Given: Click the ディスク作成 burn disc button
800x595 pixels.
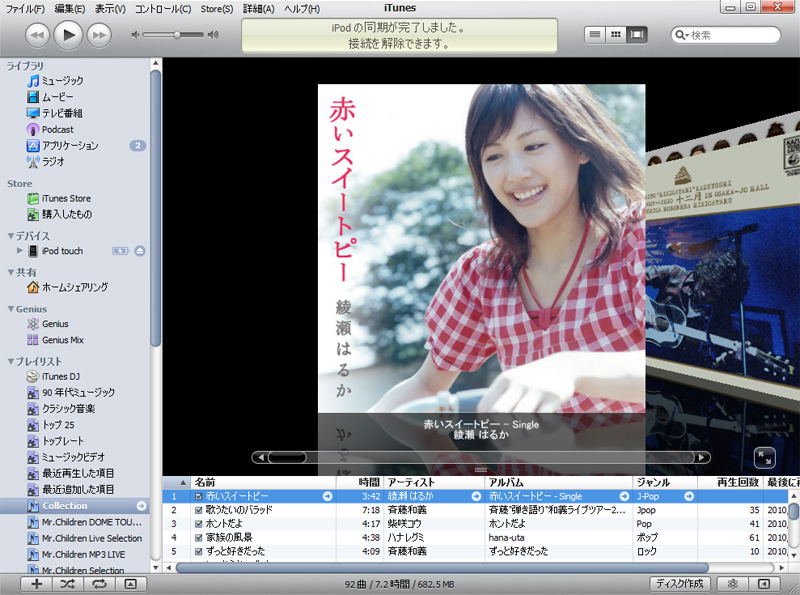Looking at the screenshot, I should coord(679,584).
